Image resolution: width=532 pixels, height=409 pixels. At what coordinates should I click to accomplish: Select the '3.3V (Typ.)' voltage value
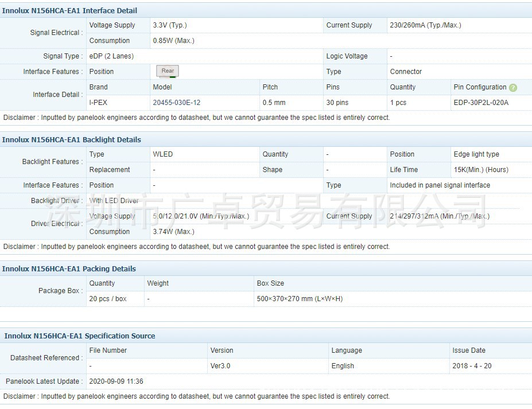[170, 25]
